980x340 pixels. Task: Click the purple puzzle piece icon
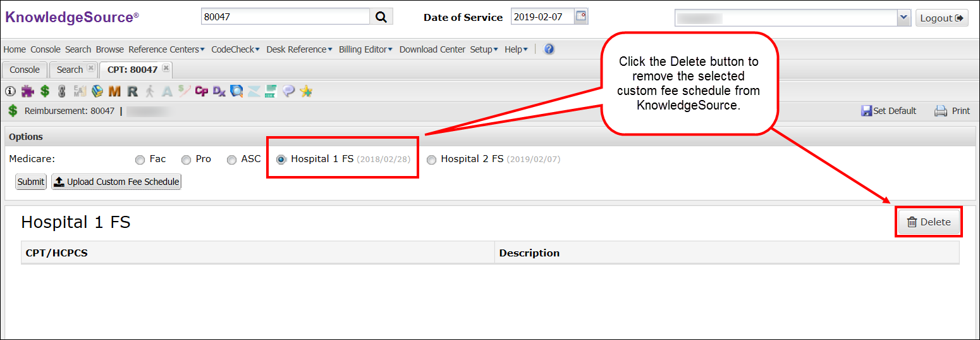[27, 91]
